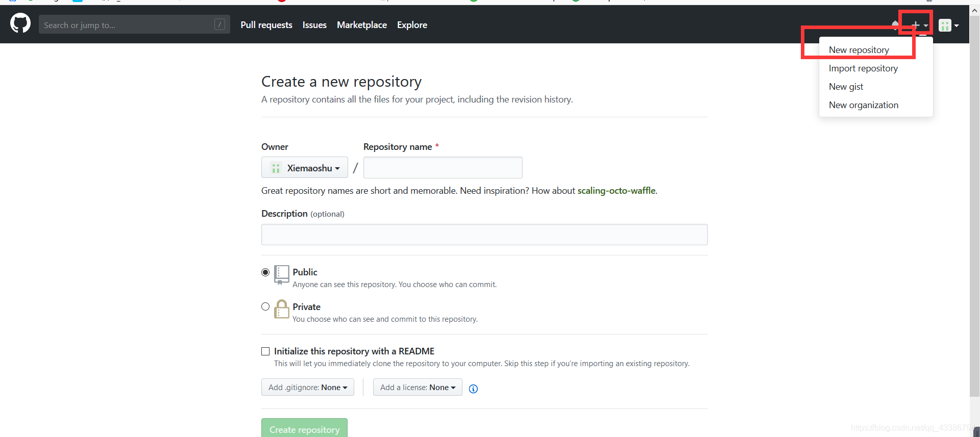980x437 pixels.
Task: Expand the Add .gitignore dropdown
Action: pos(308,387)
